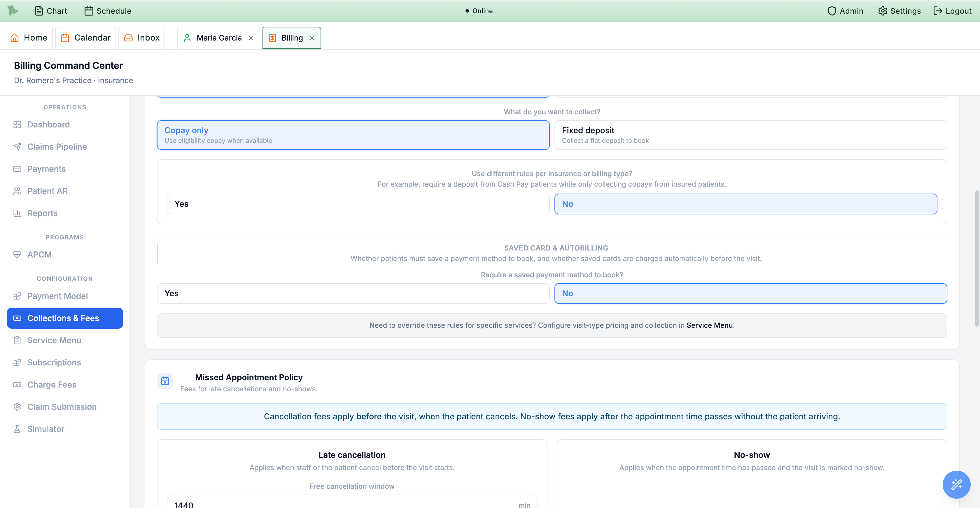Screen dimensions: 980x508
Task: Choose No for different rules per insurance
Action: (746, 204)
